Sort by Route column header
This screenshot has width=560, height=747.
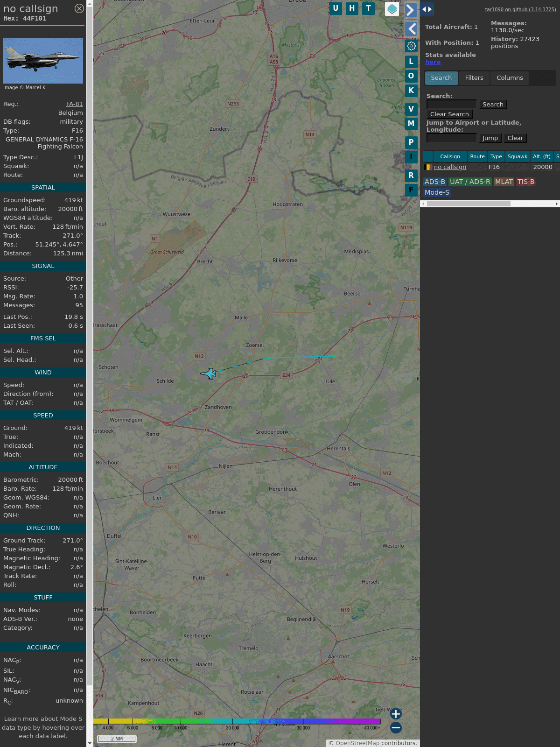(x=477, y=157)
